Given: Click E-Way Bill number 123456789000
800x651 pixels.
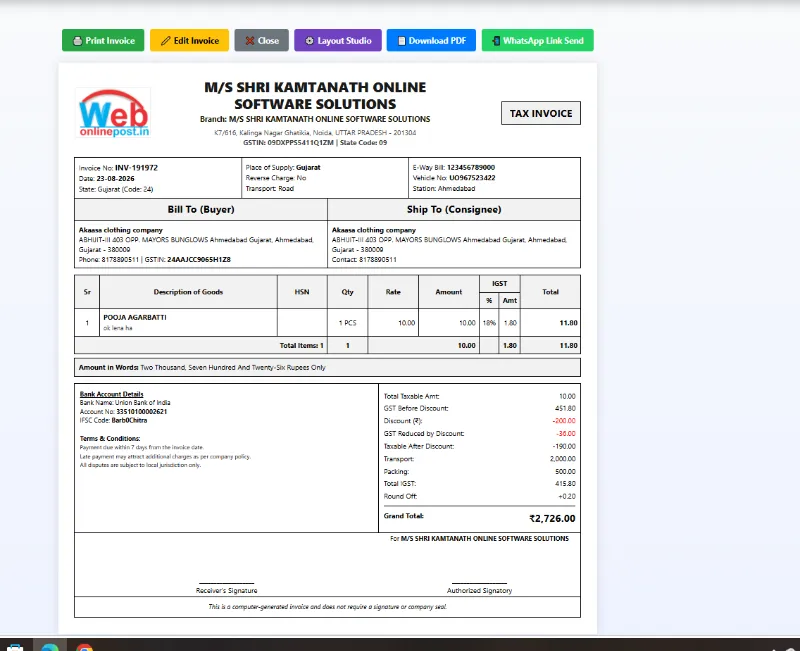Looking at the screenshot, I should coord(471,167).
